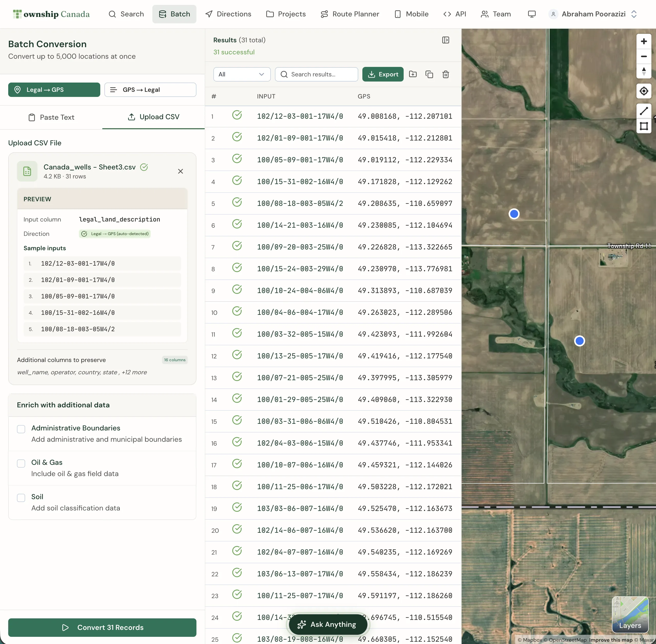656x644 pixels.
Task: Open the All results filter dropdown
Action: coord(242,74)
